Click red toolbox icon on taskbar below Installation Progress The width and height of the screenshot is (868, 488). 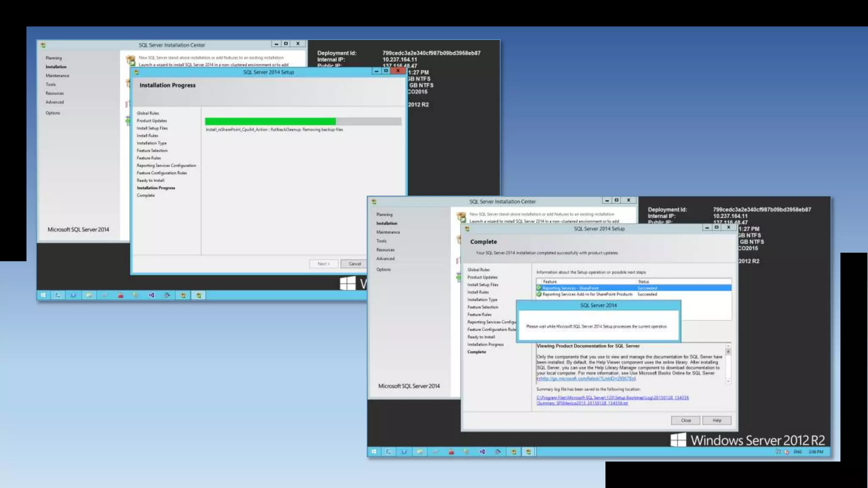(120, 295)
